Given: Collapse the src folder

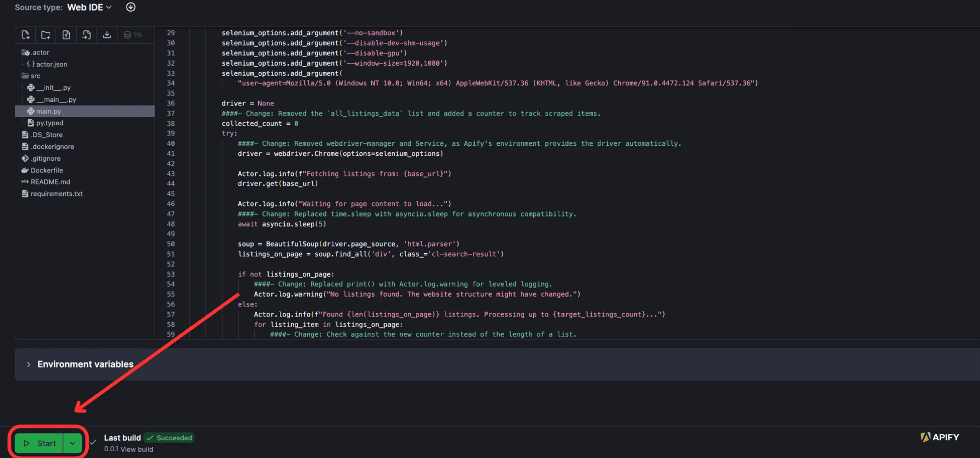Looking at the screenshot, I should coord(36,76).
